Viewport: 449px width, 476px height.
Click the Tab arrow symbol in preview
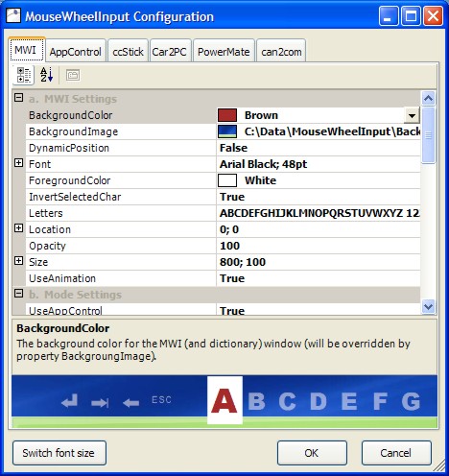100,403
